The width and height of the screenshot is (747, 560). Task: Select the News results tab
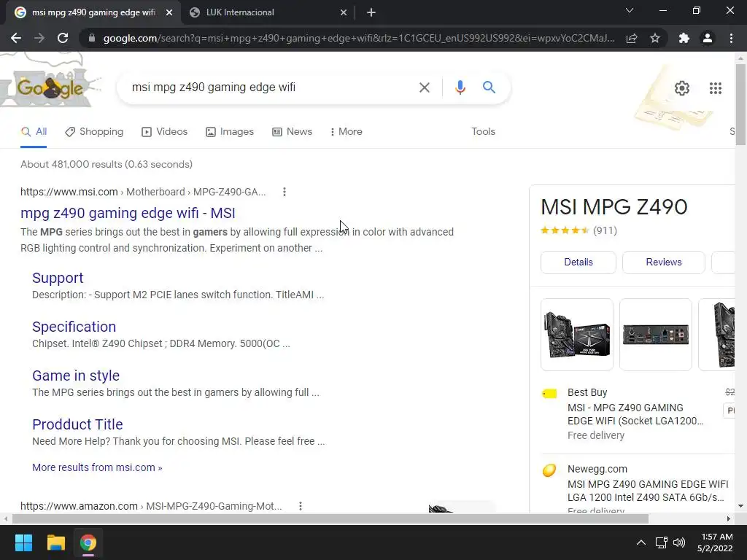point(292,132)
